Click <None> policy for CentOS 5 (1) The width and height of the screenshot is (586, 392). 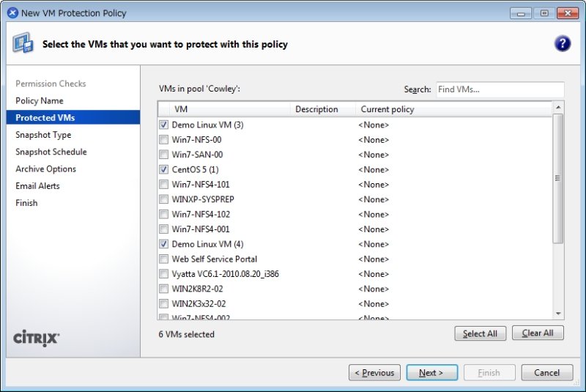click(374, 170)
